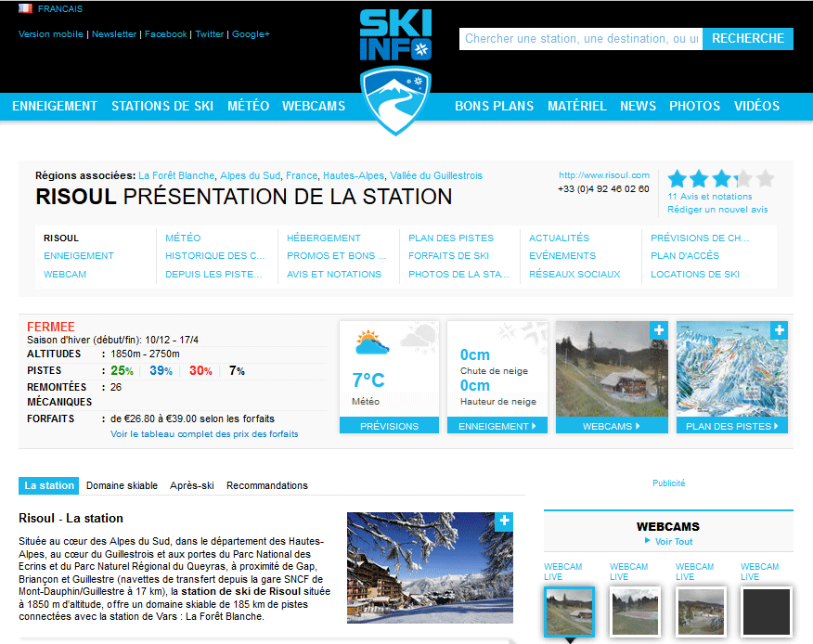Open the Webcams main menu
This screenshot has height=644, width=813.
coord(314,106)
